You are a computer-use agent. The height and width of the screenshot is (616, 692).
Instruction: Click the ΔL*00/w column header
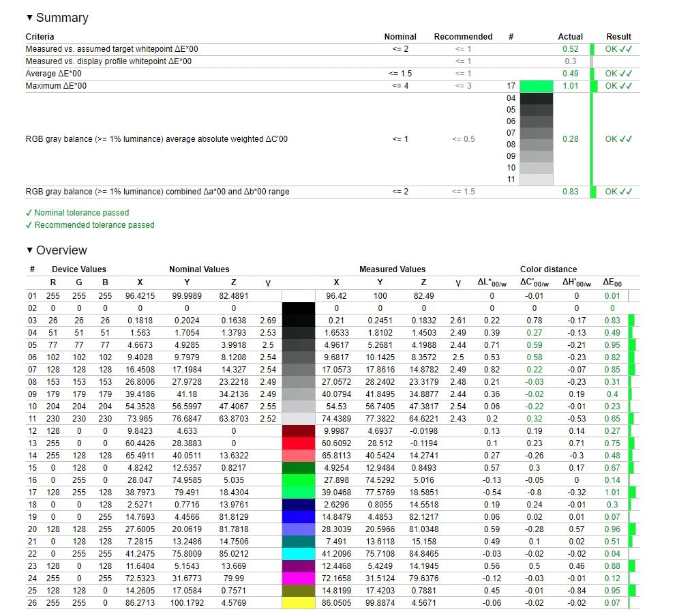tap(492, 283)
